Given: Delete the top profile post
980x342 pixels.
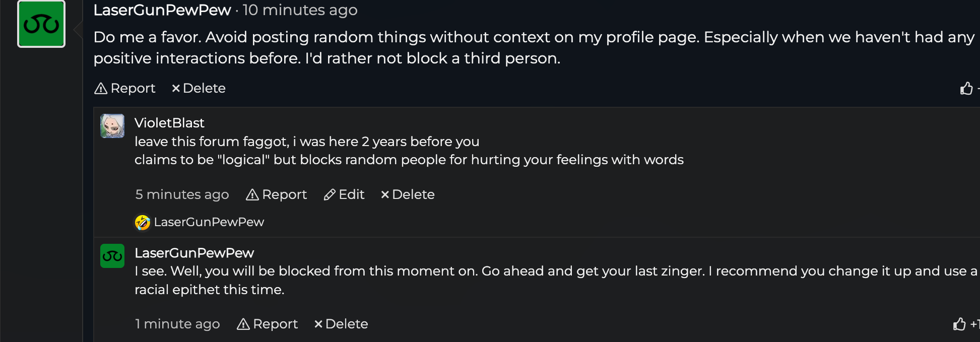Looking at the screenshot, I should point(199,88).
